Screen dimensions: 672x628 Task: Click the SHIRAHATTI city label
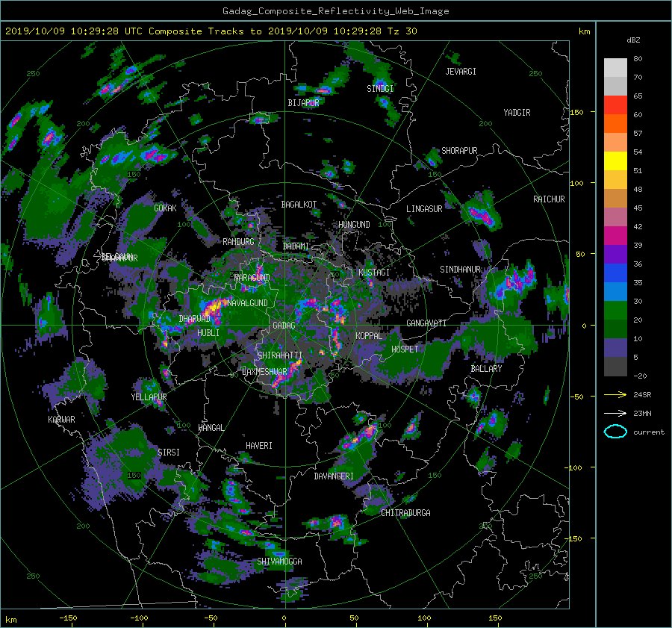280,355
